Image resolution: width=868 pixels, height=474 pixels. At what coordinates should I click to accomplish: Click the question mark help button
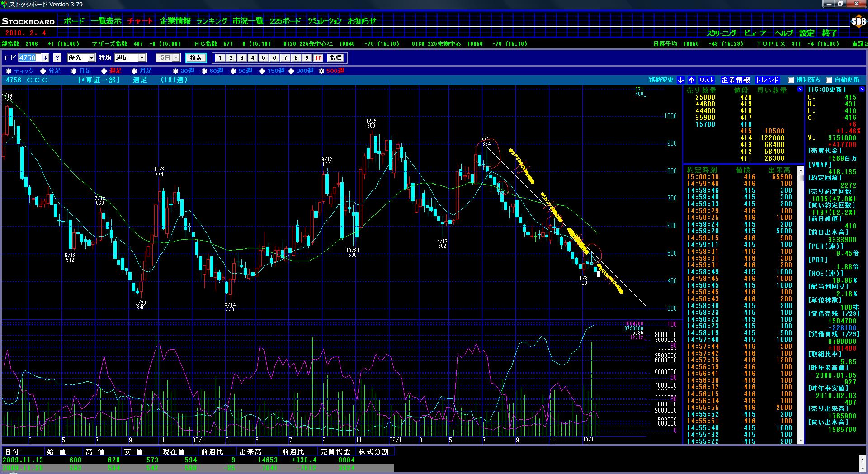click(57, 58)
